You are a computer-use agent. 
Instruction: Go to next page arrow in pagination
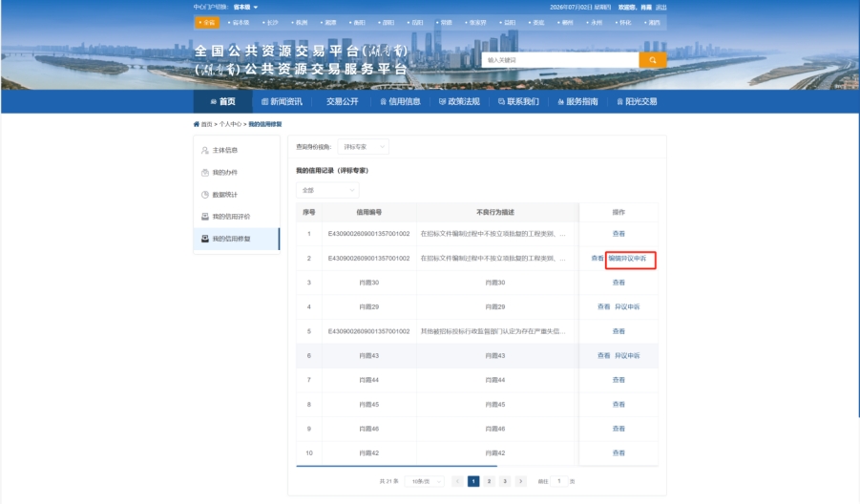(x=520, y=481)
